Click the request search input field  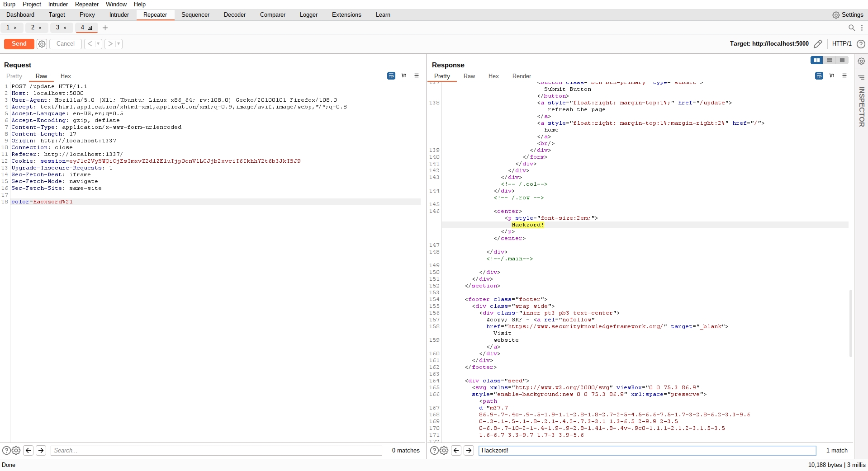[216, 450]
